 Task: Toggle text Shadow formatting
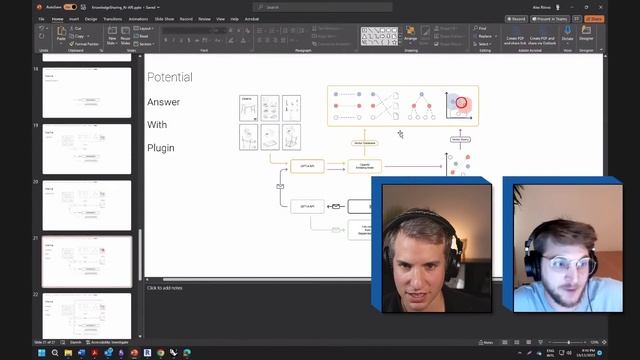(x=189, y=40)
